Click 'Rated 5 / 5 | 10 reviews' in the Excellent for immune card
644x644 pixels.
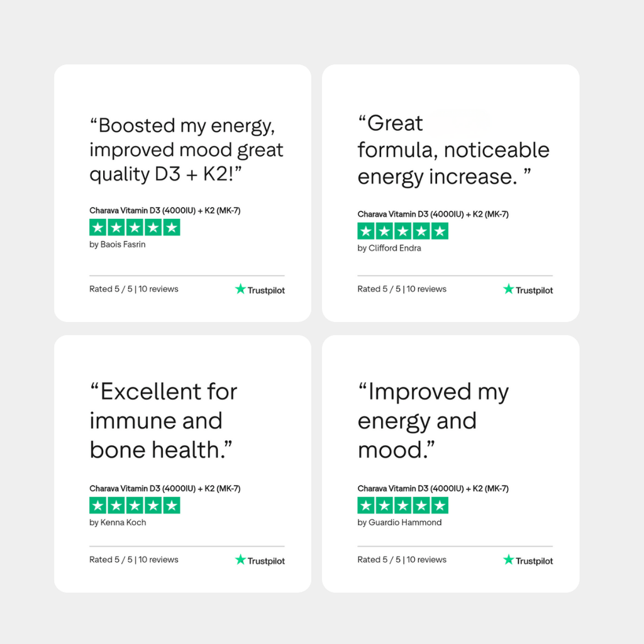coord(133,560)
